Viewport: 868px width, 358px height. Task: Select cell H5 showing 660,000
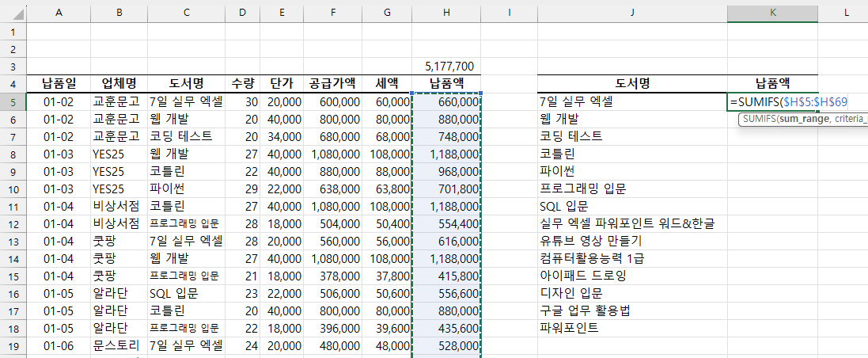446,101
